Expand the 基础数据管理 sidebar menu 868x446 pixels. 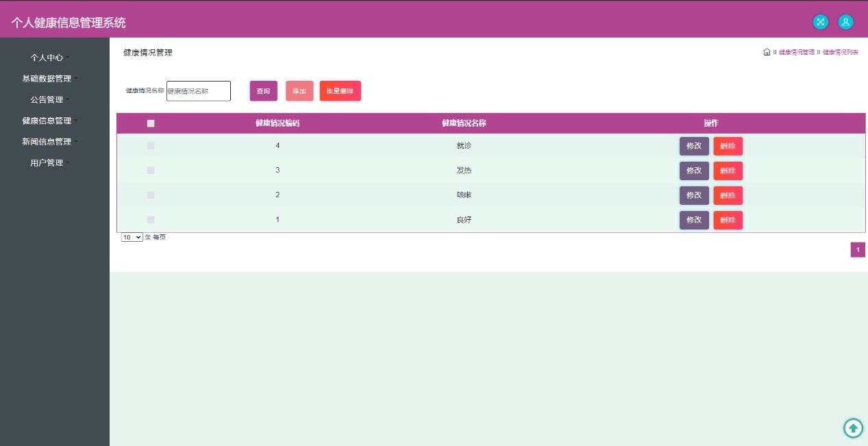[x=50, y=79]
